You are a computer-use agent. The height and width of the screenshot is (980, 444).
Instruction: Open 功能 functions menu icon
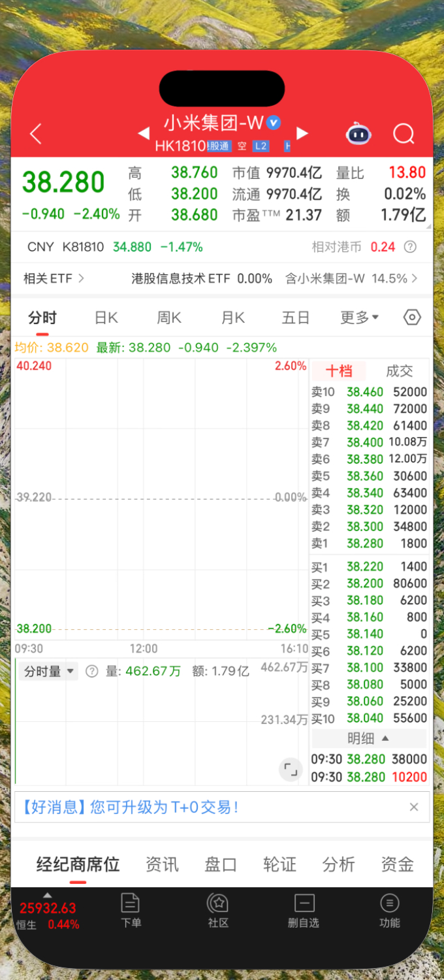pos(390,910)
